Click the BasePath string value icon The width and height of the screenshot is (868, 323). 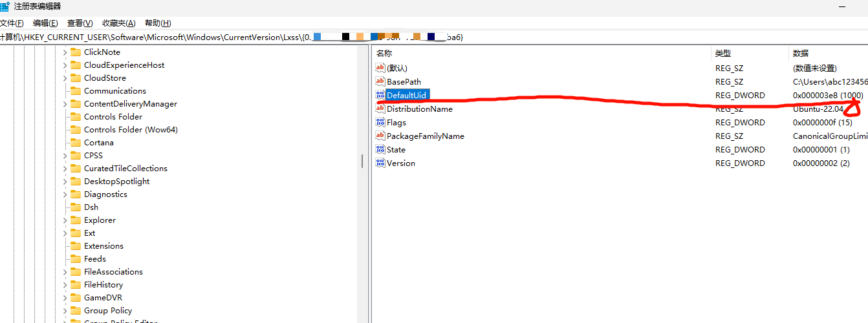click(x=380, y=81)
